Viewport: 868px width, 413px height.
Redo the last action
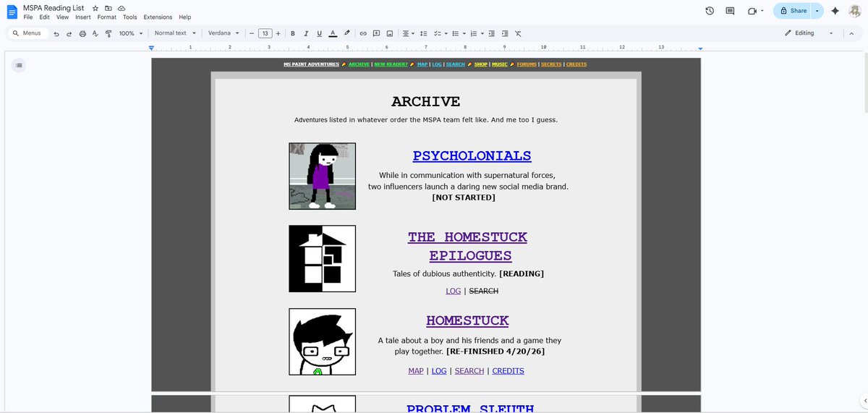pyautogui.click(x=69, y=33)
